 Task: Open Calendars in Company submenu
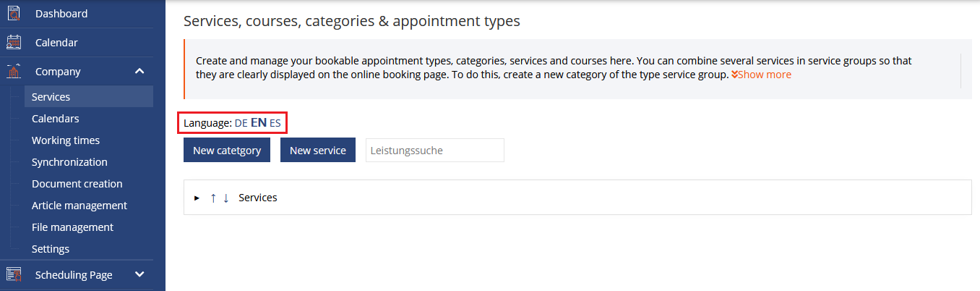pyautogui.click(x=56, y=118)
